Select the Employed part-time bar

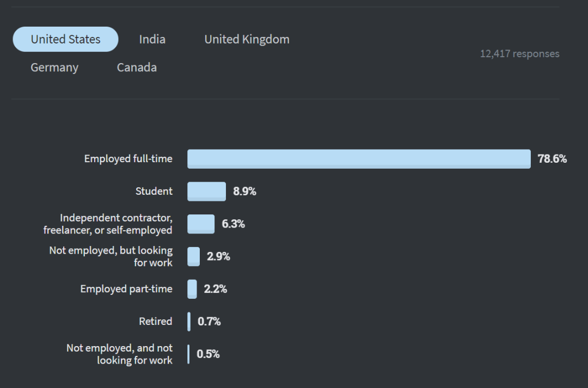click(x=192, y=289)
